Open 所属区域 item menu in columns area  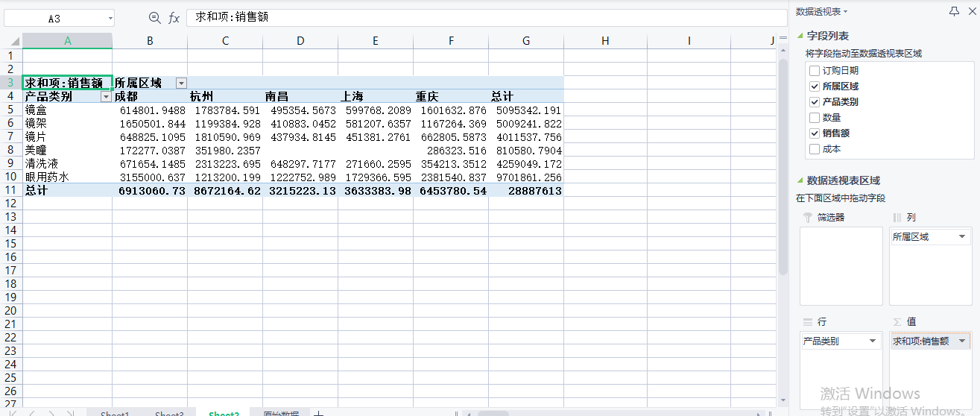coord(962,237)
